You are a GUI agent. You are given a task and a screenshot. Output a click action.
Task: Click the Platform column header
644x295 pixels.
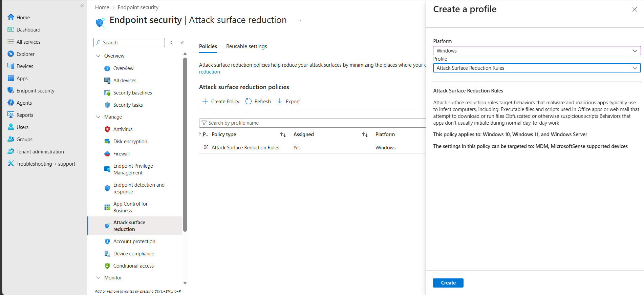[x=385, y=134]
